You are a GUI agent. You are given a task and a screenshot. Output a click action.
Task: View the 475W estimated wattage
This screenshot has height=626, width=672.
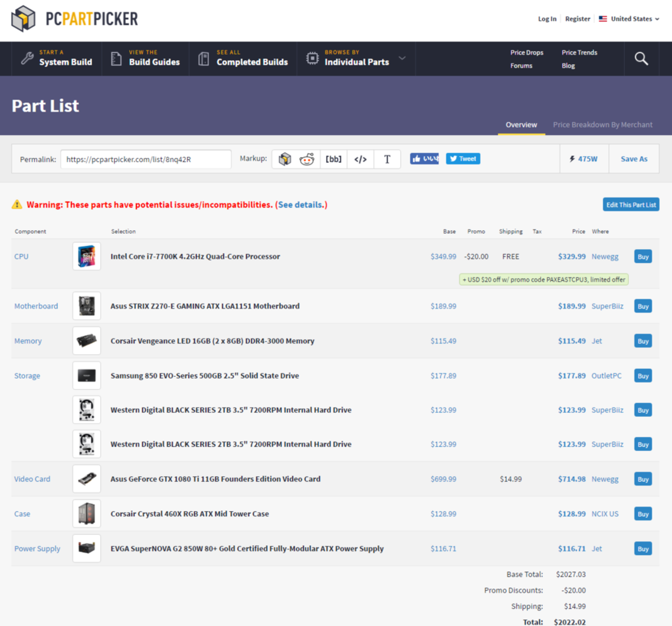coord(584,159)
